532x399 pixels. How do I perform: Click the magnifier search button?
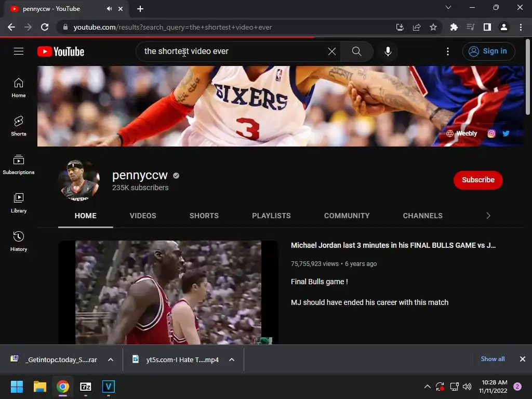[356, 51]
